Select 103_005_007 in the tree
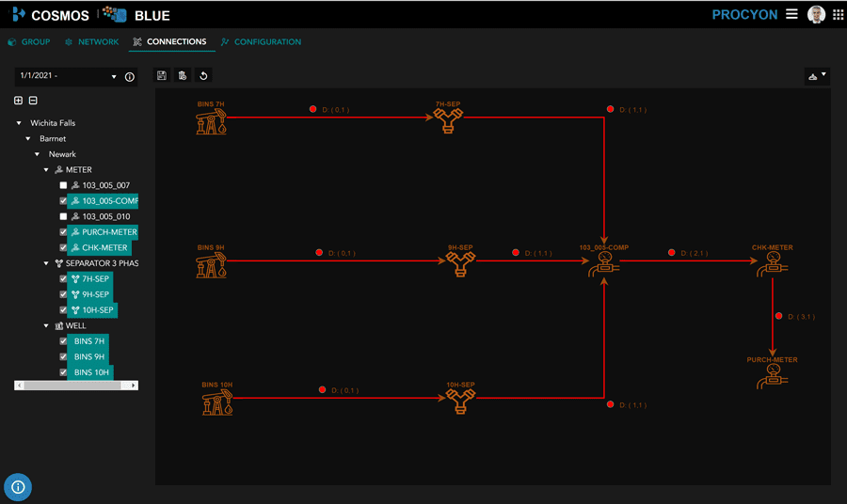Image resolution: width=847 pixels, height=504 pixels. click(x=105, y=185)
